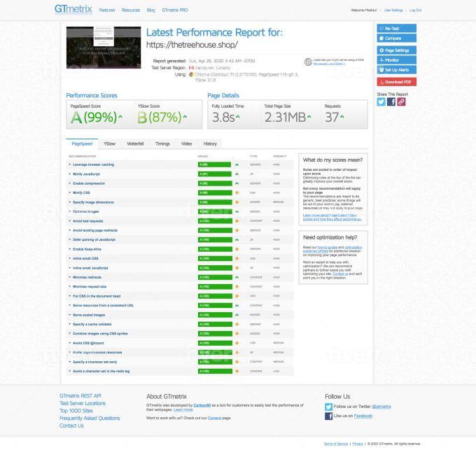Click trend arrow for Minify JavaScript
Viewport: 476px width, 450px height.
(237, 174)
